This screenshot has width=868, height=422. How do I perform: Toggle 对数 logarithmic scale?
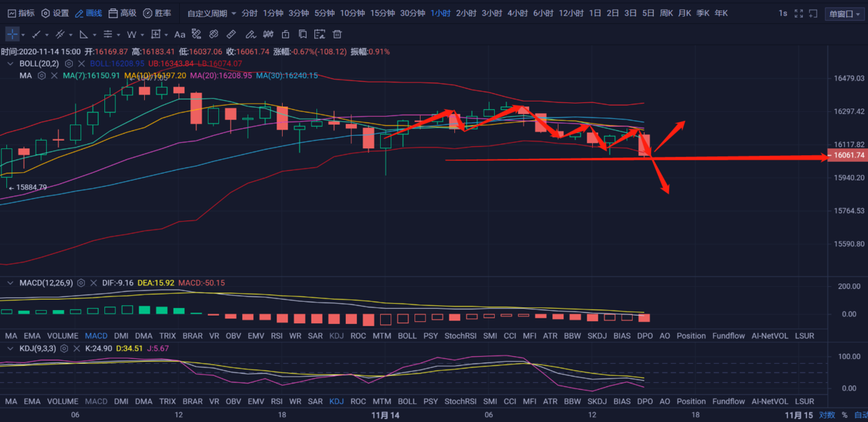click(x=826, y=415)
